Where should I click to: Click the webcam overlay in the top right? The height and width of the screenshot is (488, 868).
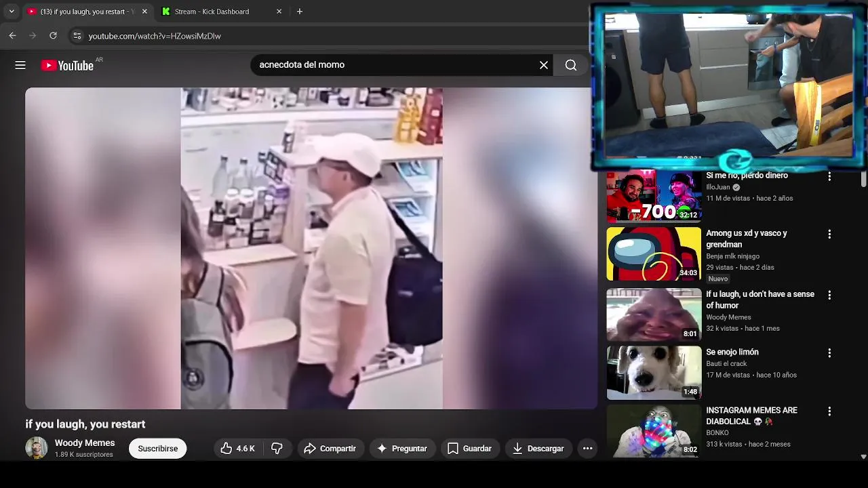click(729, 87)
